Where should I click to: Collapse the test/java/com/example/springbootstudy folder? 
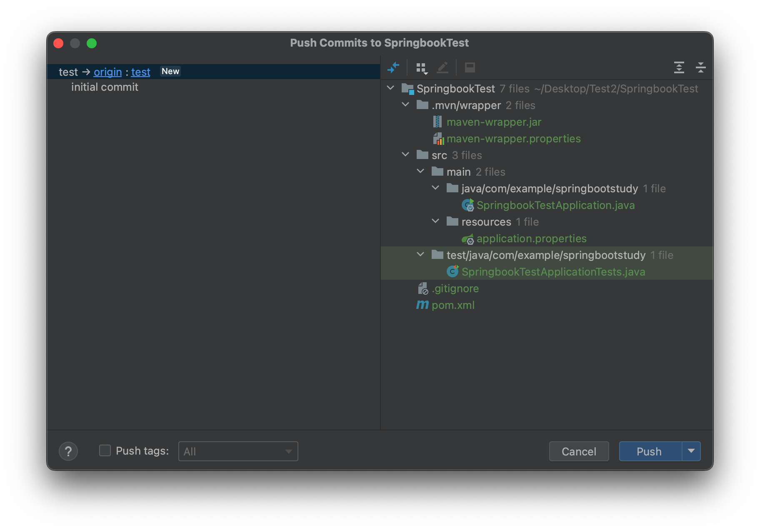coord(420,254)
